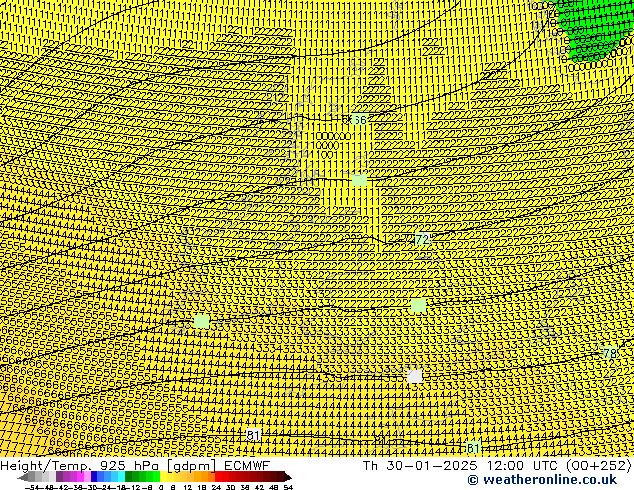Pick the bright red legend swatch at 24
The width and height of the screenshot is (634, 490).
[x=219, y=477]
